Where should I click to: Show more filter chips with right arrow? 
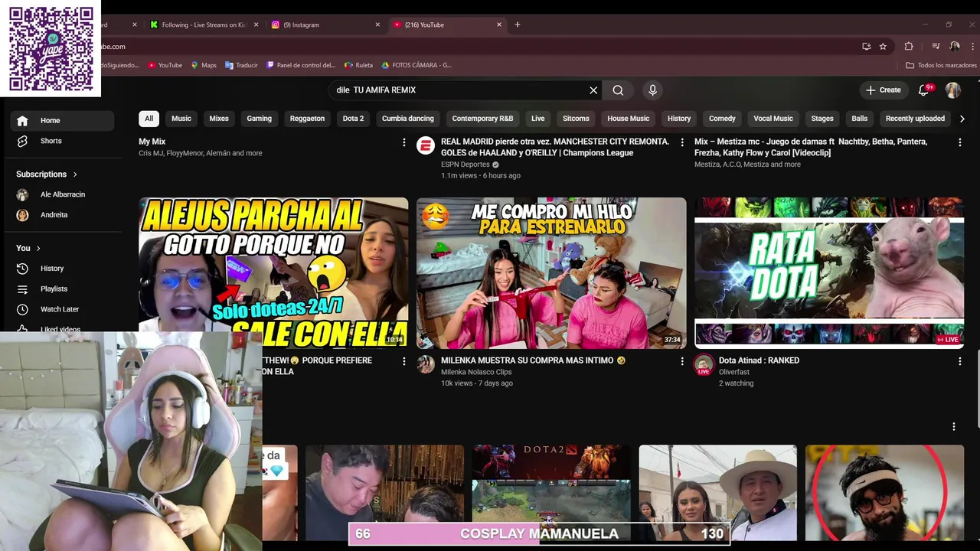[x=962, y=119]
